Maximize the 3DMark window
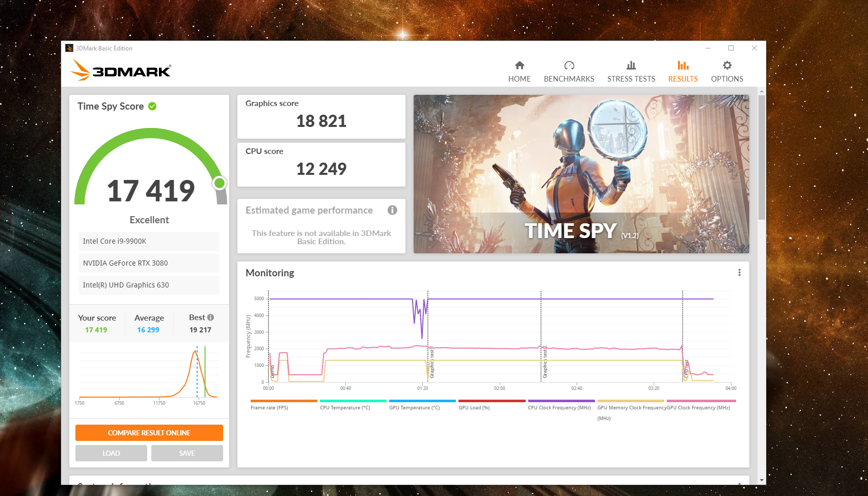Screen dimensions: 868x496 click(x=731, y=48)
